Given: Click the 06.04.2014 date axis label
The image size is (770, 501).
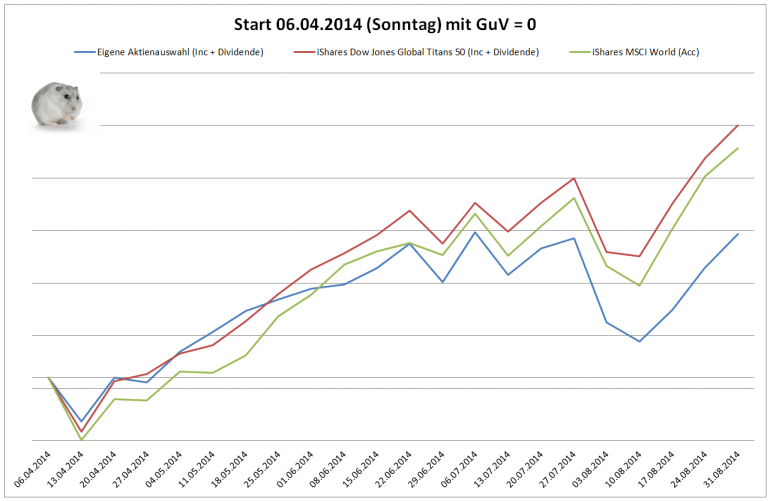Looking at the screenshot, I should tap(32, 470).
